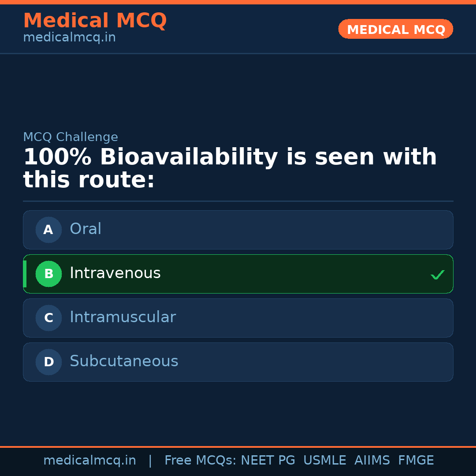Click USMLE in the footer
The image size is (476, 476).
(324, 461)
